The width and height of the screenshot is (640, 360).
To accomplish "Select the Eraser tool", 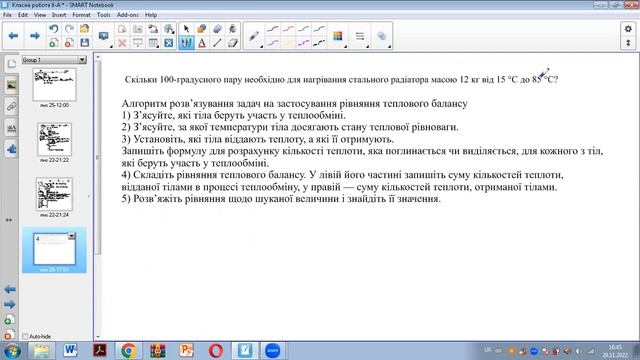I will pos(233,43).
